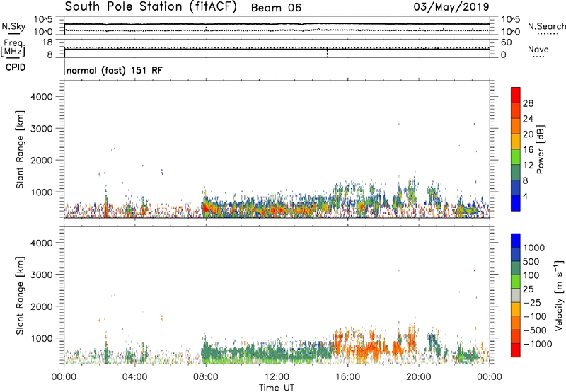Click the '16' tick on the power scale

[x=528, y=150]
